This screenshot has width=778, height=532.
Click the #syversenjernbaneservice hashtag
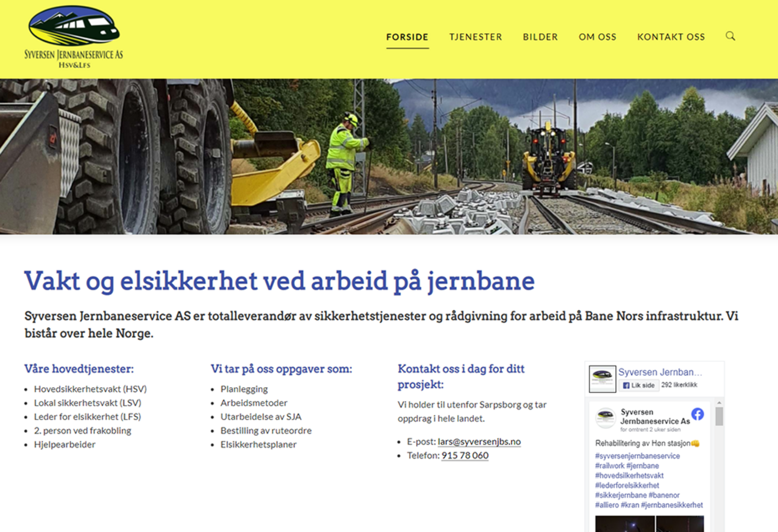pyautogui.click(x=637, y=456)
